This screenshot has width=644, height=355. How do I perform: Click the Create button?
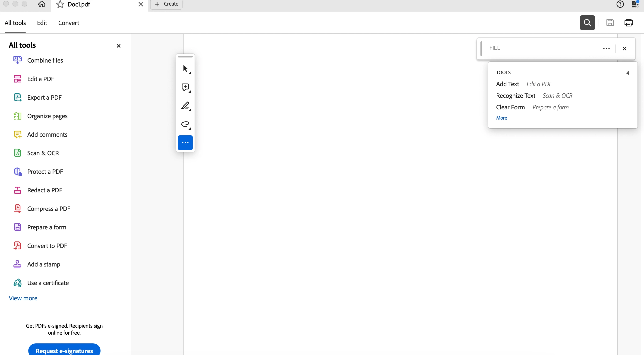tap(166, 4)
